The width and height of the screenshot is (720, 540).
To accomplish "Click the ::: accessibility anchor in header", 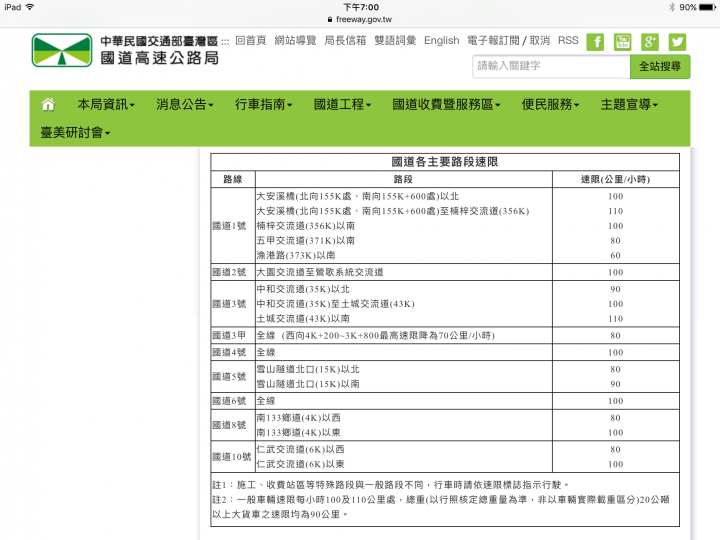I will click(225, 42).
